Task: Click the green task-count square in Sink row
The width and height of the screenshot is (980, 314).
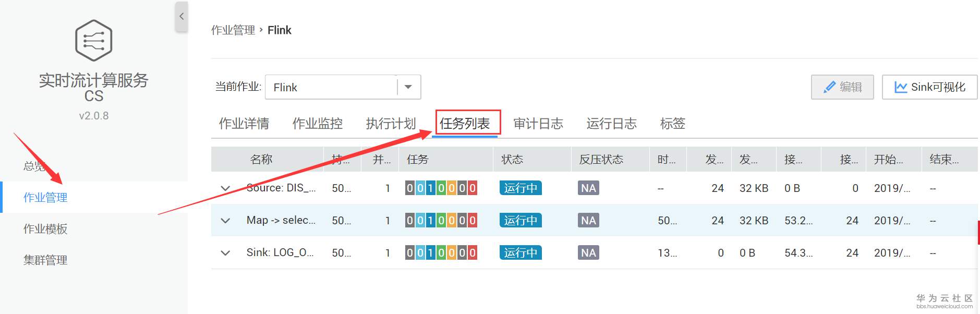Action: click(441, 252)
